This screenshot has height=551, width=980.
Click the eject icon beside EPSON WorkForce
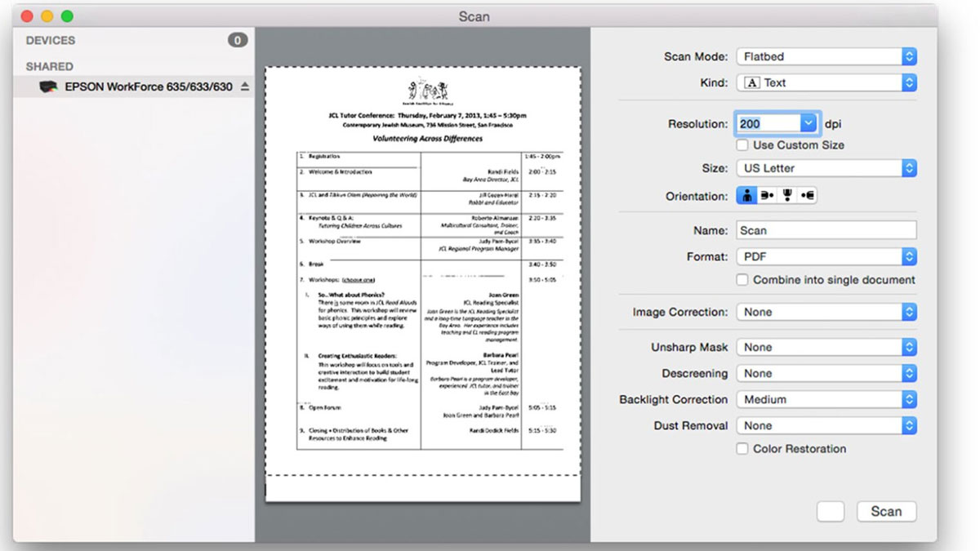click(x=244, y=87)
